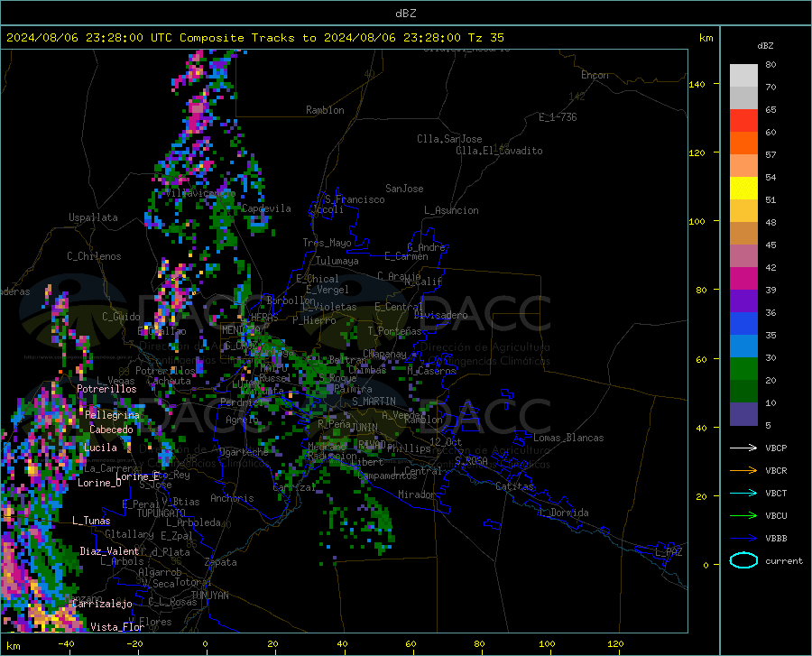Click the 'km' label at bottom left
812x656 pixels.
13,646
